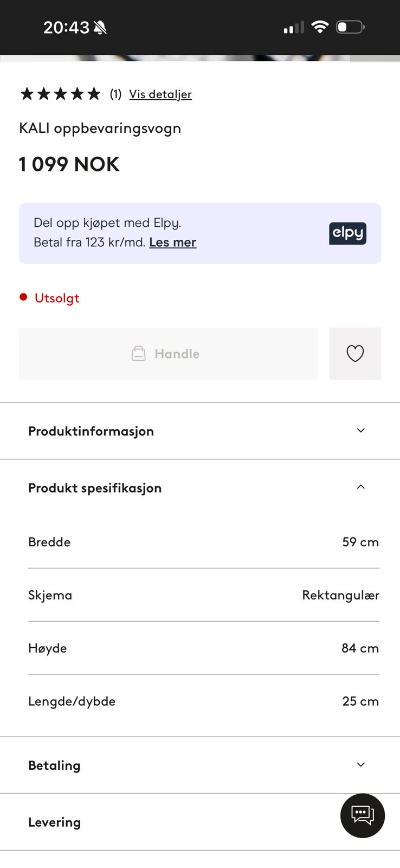Follow the Les mer link

[x=173, y=242]
